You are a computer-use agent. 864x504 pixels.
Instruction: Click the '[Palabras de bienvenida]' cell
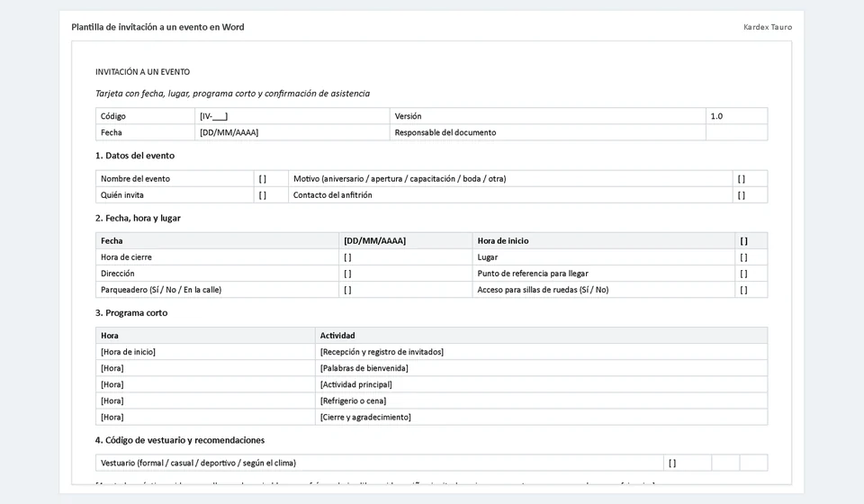tap(541, 368)
